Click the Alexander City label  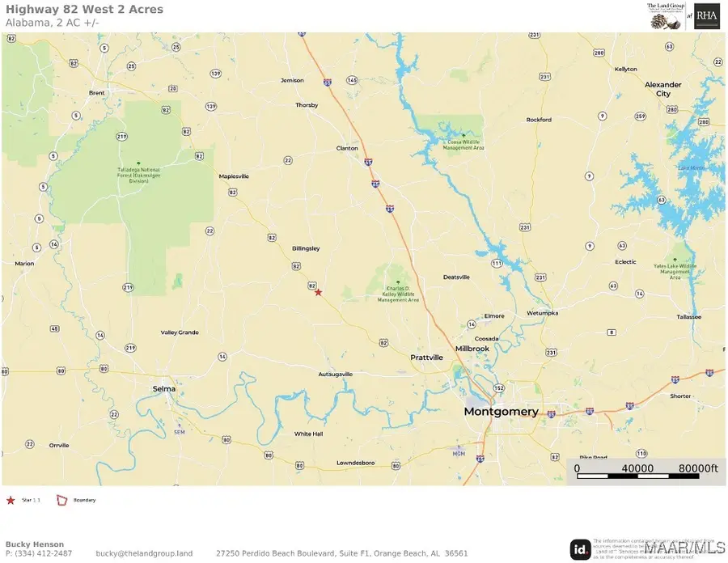click(663, 89)
